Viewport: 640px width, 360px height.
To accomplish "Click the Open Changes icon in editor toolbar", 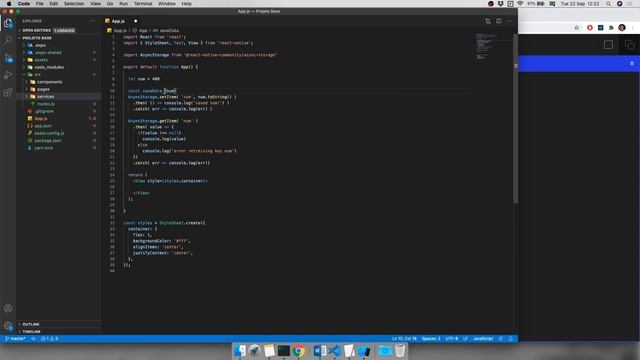I will click(x=488, y=21).
